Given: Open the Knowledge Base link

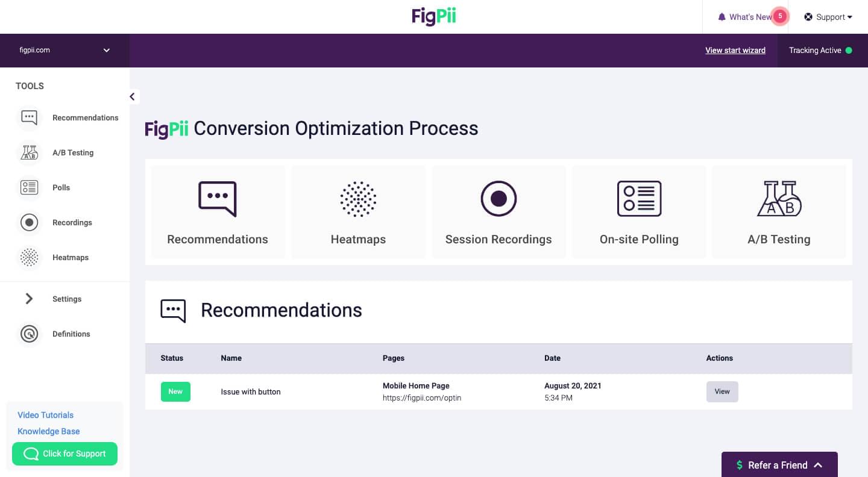Looking at the screenshot, I should click(49, 432).
